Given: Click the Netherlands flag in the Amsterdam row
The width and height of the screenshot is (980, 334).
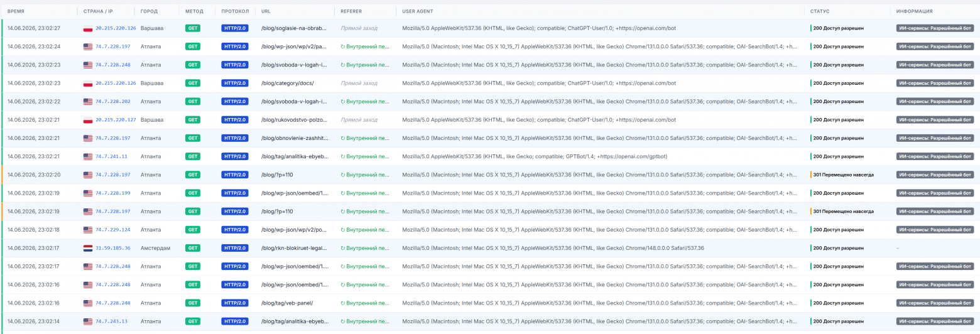Looking at the screenshot, I should point(88,248).
